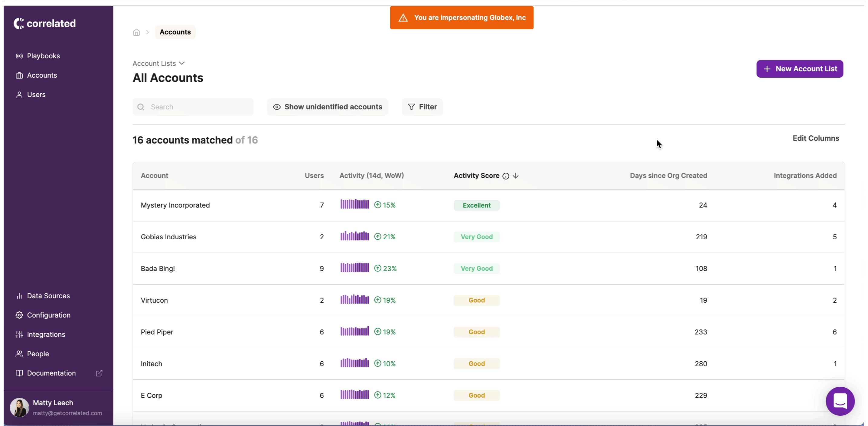Open Configuration settings in the sidebar

(x=48, y=315)
